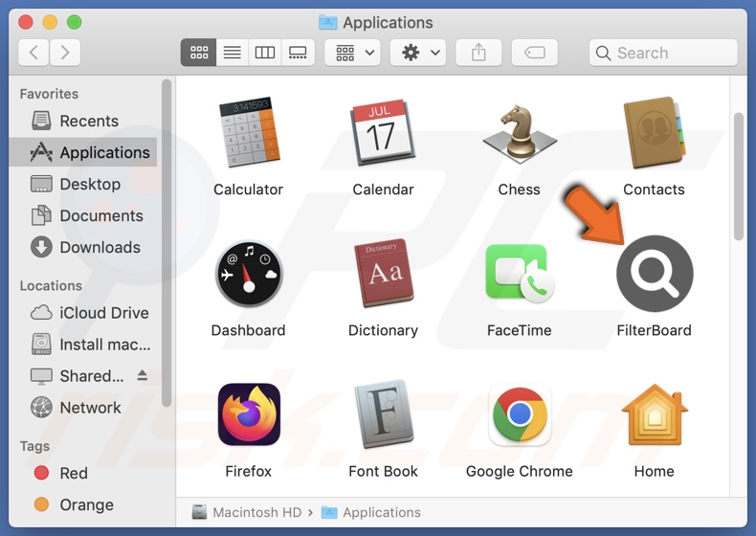The width and height of the screenshot is (756, 536).
Task: Select the Contacts app icon
Action: click(654, 132)
